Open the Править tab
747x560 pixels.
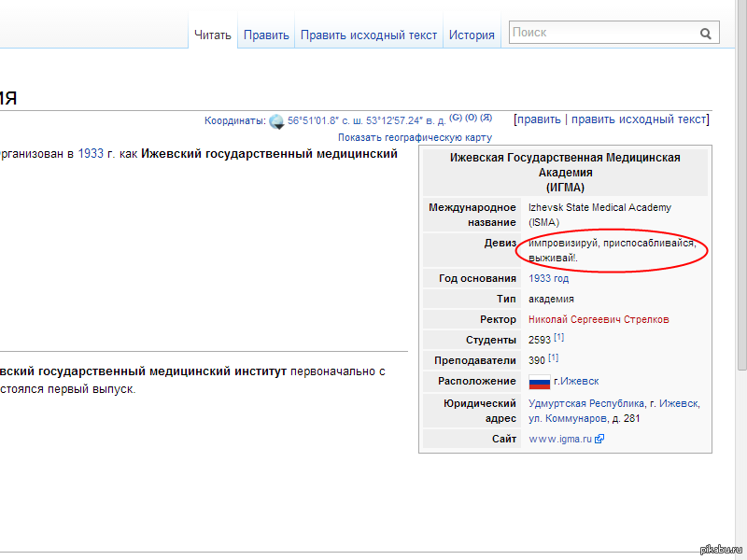click(x=266, y=35)
